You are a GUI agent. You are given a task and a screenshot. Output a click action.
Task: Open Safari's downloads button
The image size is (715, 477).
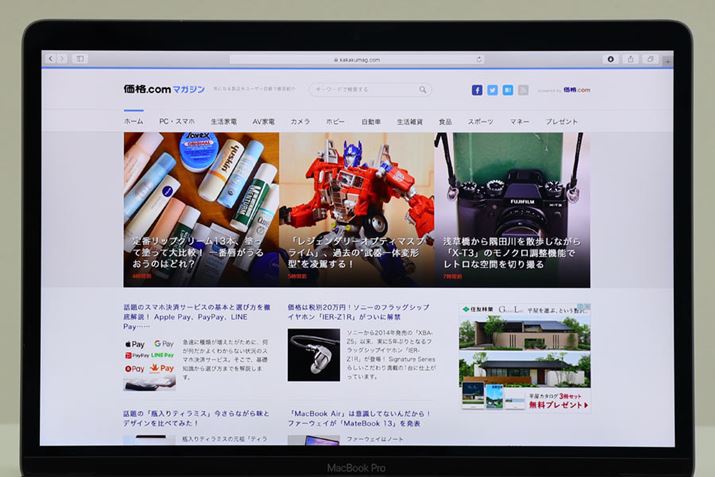pos(611,59)
